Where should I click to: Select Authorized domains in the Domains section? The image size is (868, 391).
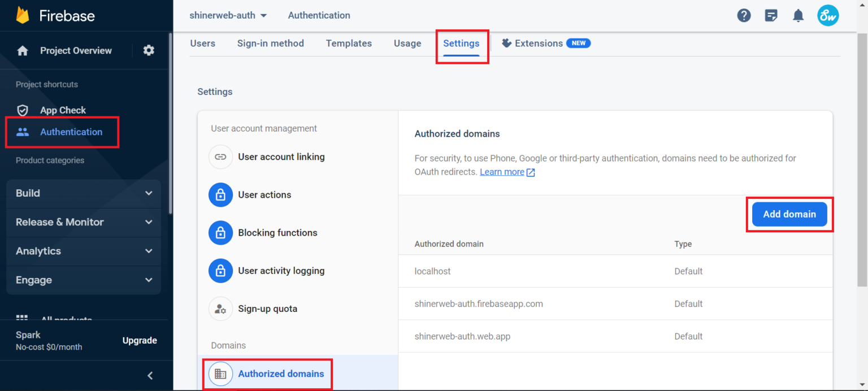pos(268,373)
